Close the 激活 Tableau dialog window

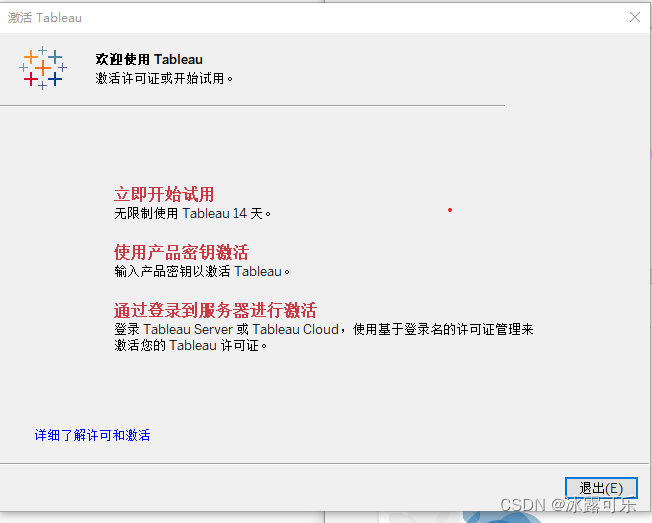[x=635, y=17]
